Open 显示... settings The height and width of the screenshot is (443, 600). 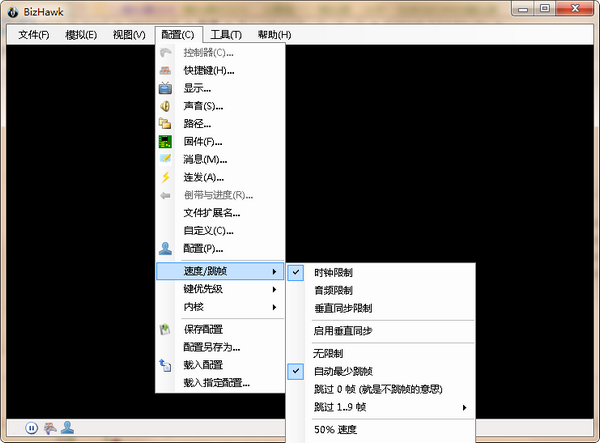(x=220, y=88)
